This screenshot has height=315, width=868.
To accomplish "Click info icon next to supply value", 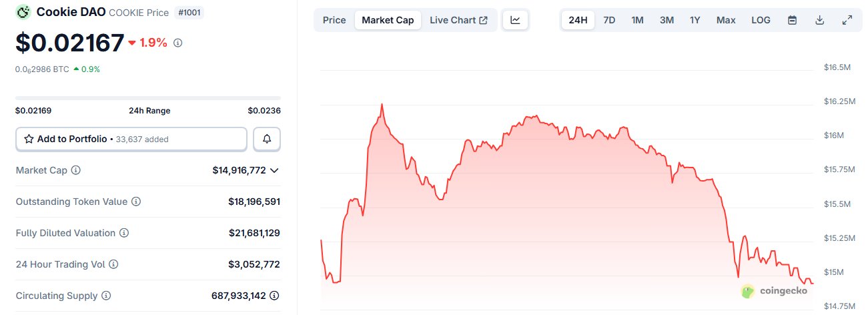I will point(274,296).
